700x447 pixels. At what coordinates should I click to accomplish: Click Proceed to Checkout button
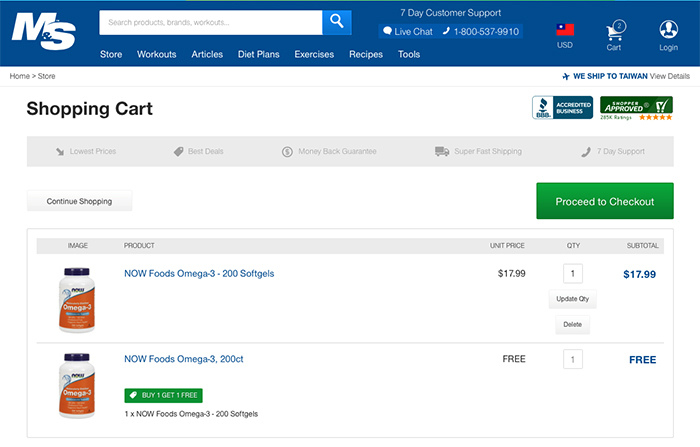(x=605, y=201)
